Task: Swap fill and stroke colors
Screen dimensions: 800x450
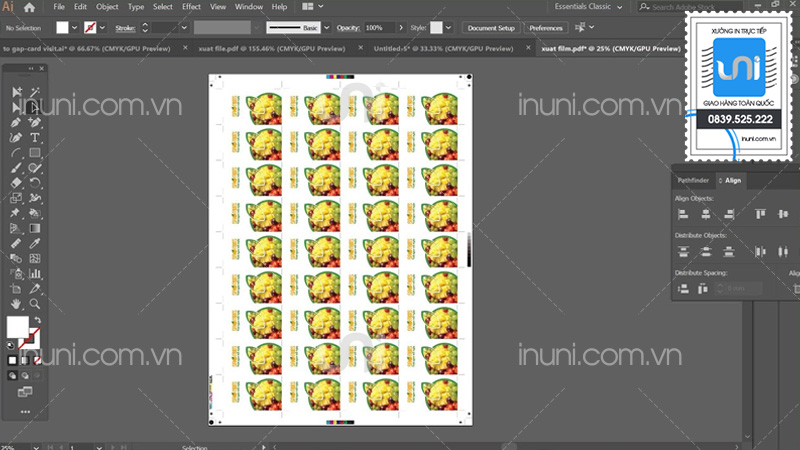Action: pyautogui.click(x=37, y=319)
